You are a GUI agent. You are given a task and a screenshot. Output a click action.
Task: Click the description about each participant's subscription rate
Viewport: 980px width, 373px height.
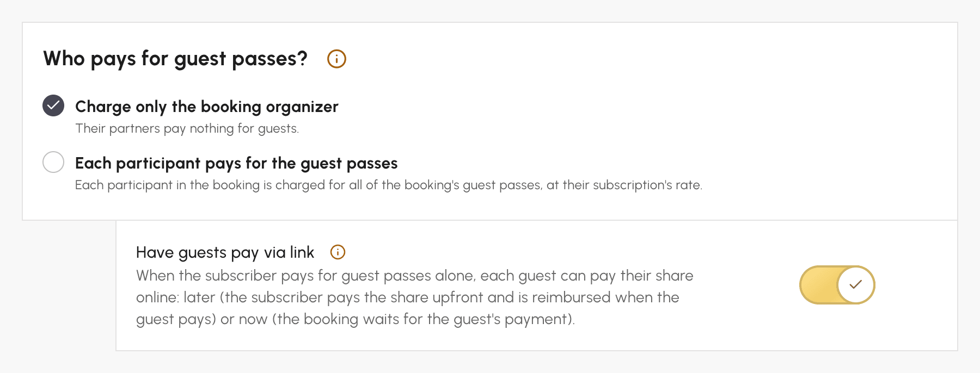389,185
